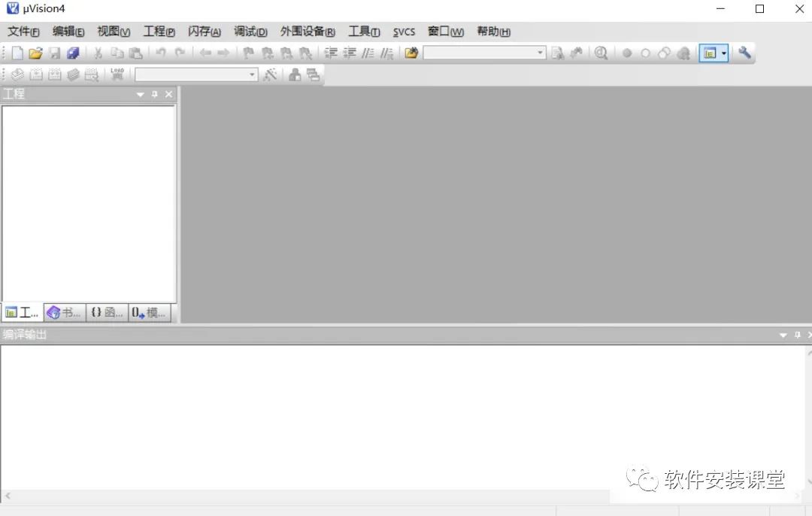Viewport: 812px width, 516px height.
Task: Click the Save All icon
Action: [73, 53]
